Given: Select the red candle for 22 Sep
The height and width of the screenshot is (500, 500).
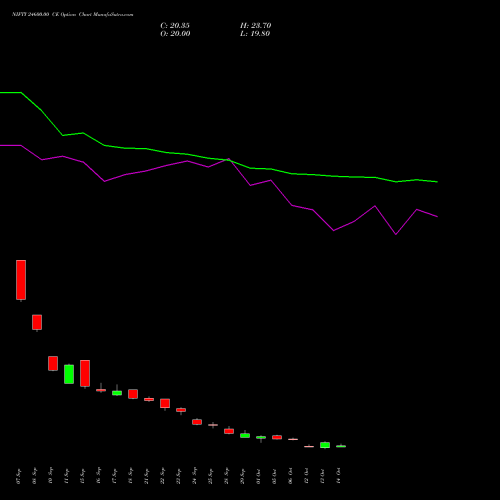Looking at the screenshot, I should tap(165, 403).
